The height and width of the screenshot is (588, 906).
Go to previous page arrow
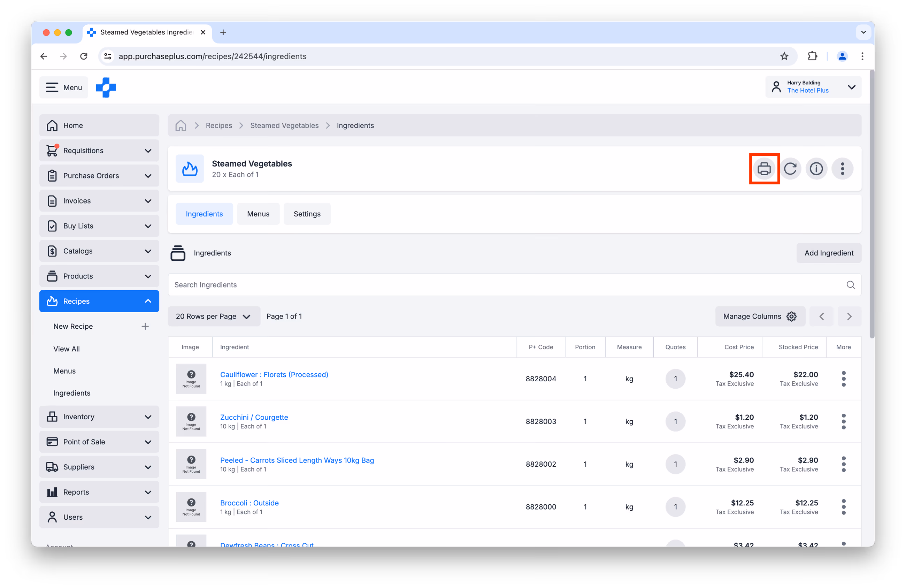tap(821, 316)
